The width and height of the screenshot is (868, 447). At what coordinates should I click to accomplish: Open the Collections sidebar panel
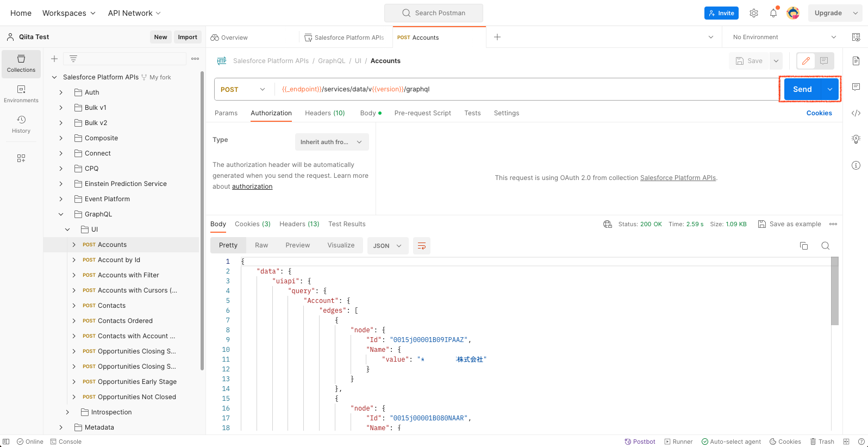tap(21, 64)
